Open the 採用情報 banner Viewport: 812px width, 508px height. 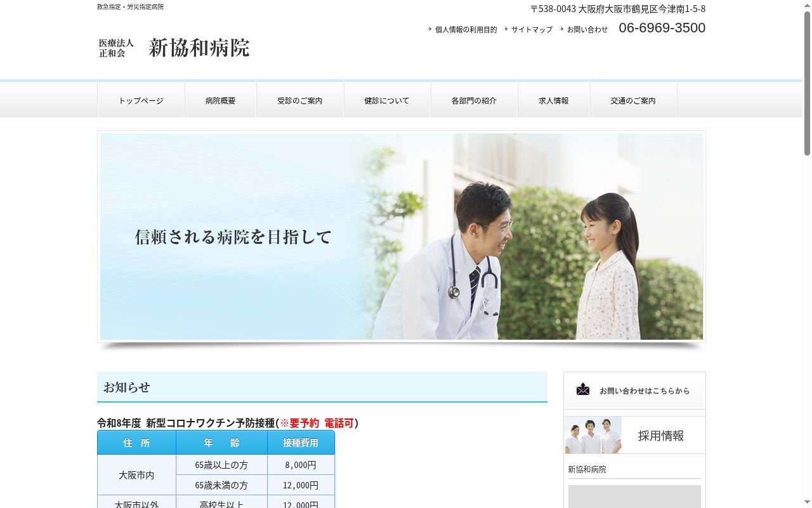pos(634,435)
